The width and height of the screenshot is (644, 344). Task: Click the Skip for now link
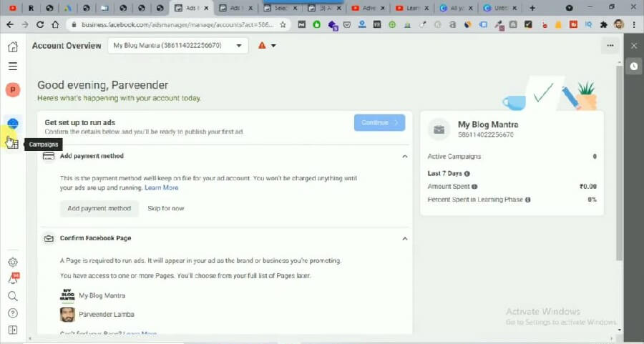pos(165,208)
